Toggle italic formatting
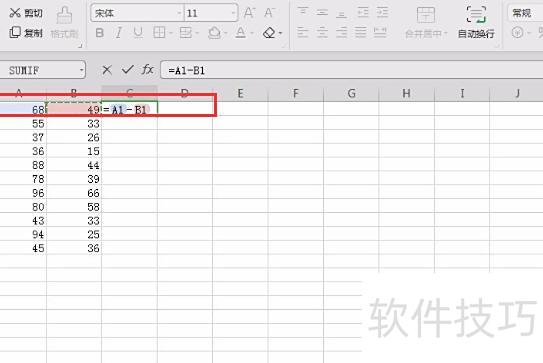Viewport: 543px width, 363px height. pos(119,33)
